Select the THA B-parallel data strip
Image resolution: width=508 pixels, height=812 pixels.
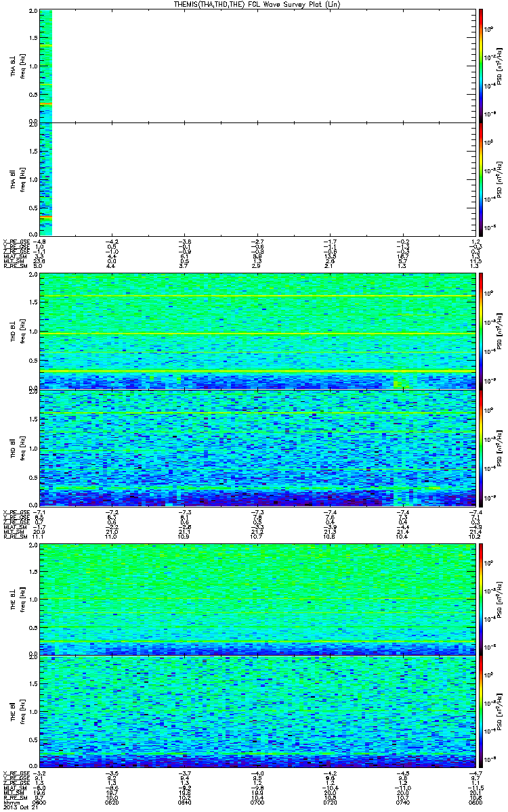point(46,179)
